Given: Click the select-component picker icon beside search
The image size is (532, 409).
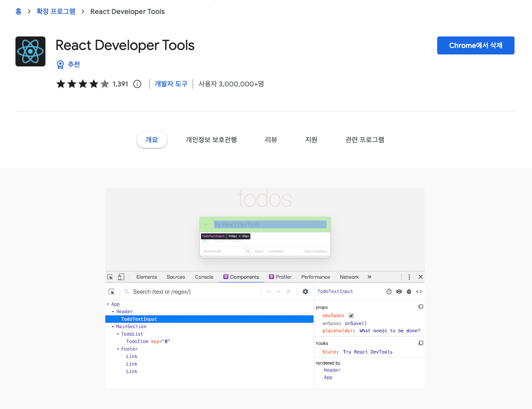Looking at the screenshot, I should 112,292.
